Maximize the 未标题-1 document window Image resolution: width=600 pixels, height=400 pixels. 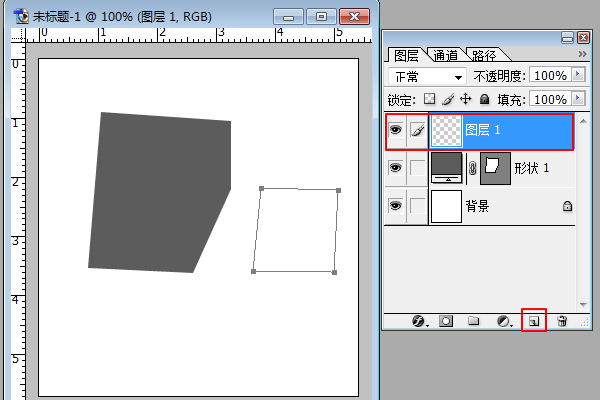pos(321,17)
